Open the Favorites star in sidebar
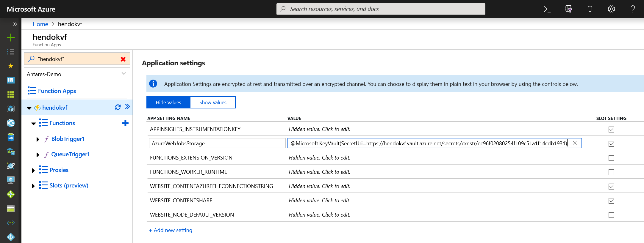Image resolution: width=644 pixels, height=243 pixels. pos(11,66)
